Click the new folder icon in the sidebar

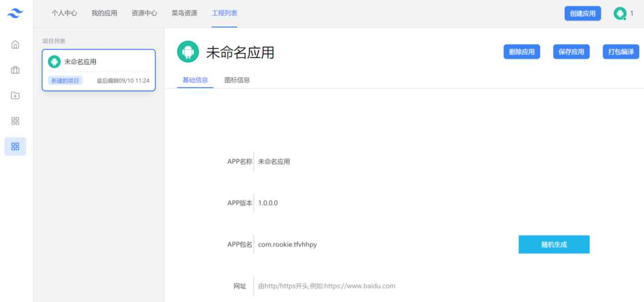15,95
